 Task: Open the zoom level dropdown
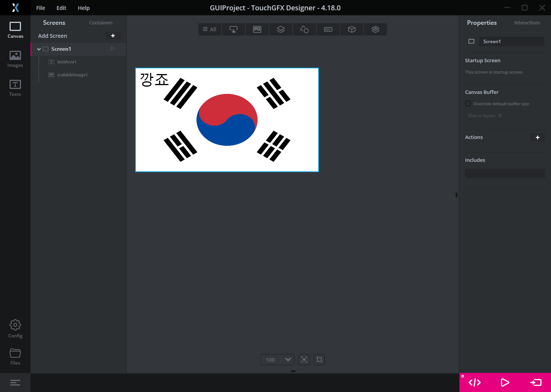[x=277, y=360]
